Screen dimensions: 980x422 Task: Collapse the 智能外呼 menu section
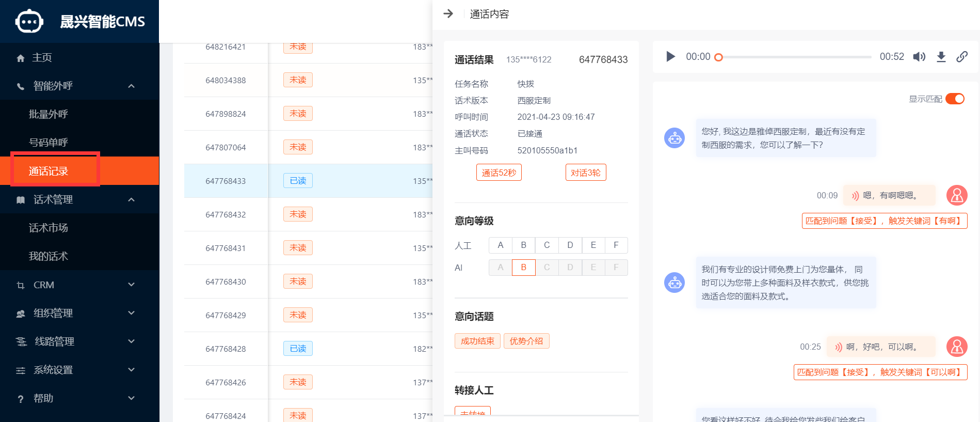click(x=131, y=86)
